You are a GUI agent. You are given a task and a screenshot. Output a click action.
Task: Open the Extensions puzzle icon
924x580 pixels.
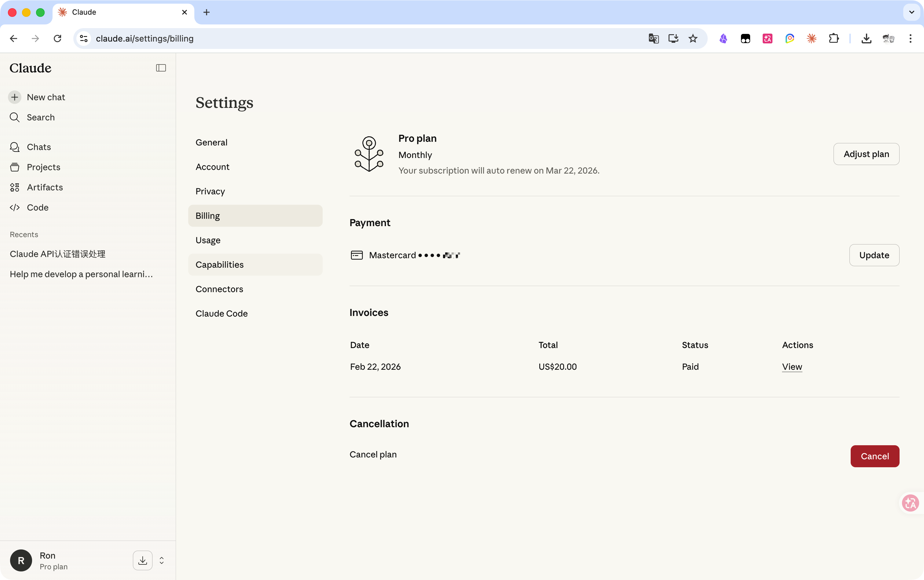click(x=834, y=39)
